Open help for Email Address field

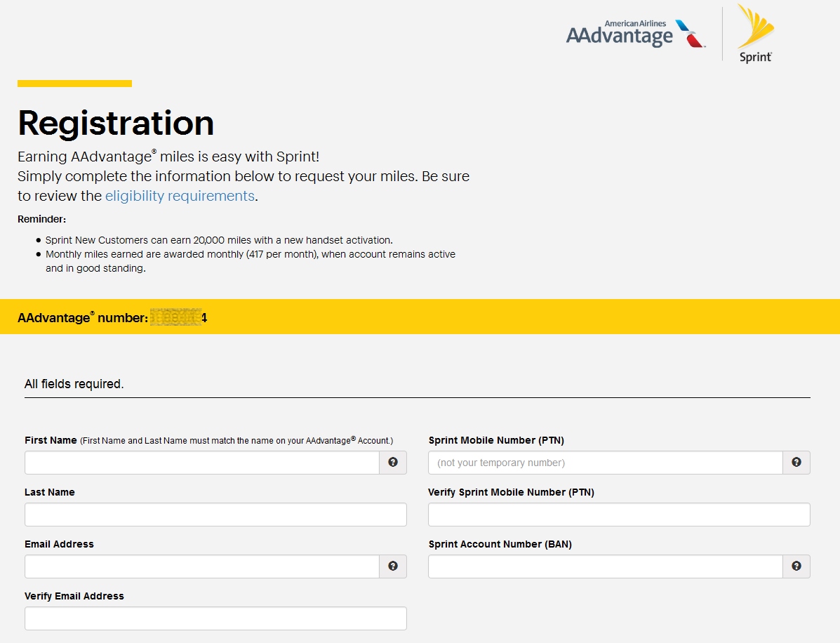point(393,566)
